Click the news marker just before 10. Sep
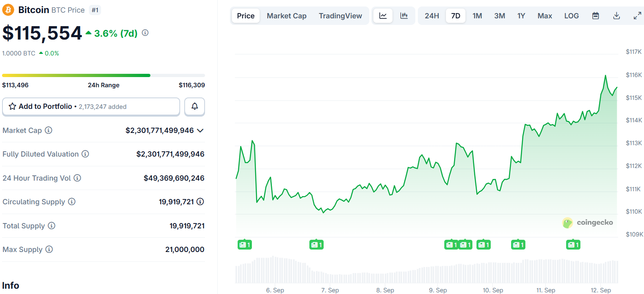This screenshot has width=644, height=294. coord(484,245)
